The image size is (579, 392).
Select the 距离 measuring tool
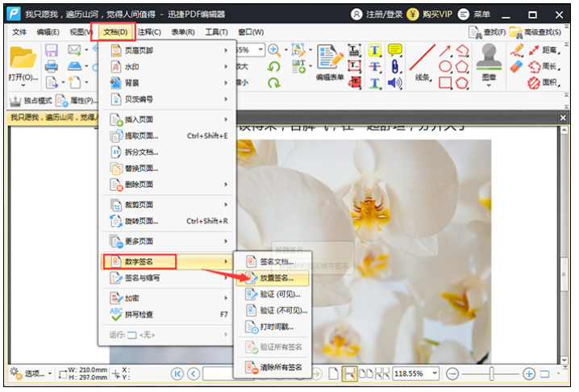(544, 50)
